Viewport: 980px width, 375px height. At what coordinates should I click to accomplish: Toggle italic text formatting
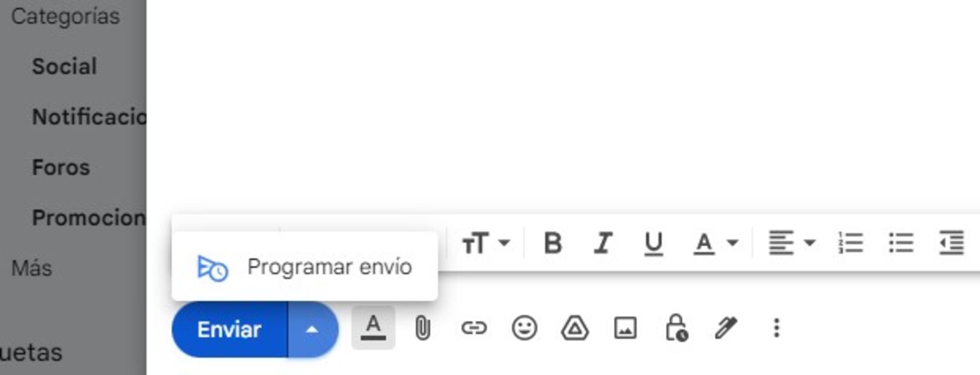603,243
